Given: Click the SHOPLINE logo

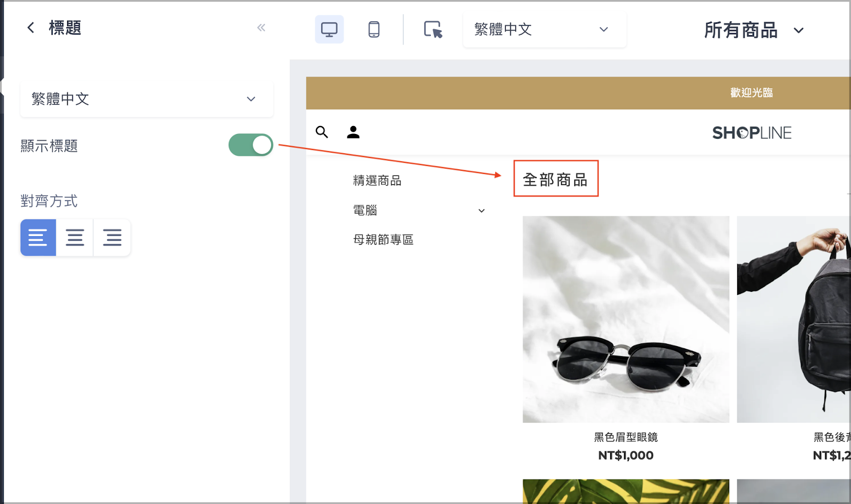Looking at the screenshot, I should (752, 132).
